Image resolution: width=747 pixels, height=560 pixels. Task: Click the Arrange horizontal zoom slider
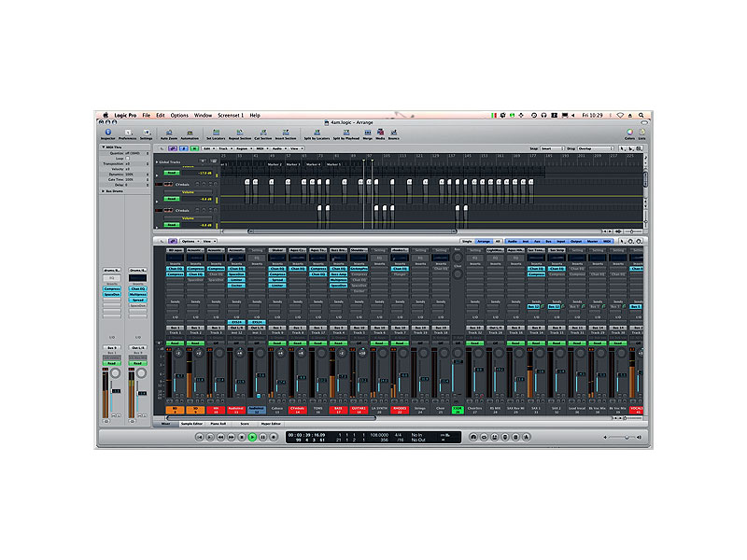(632, 231)
